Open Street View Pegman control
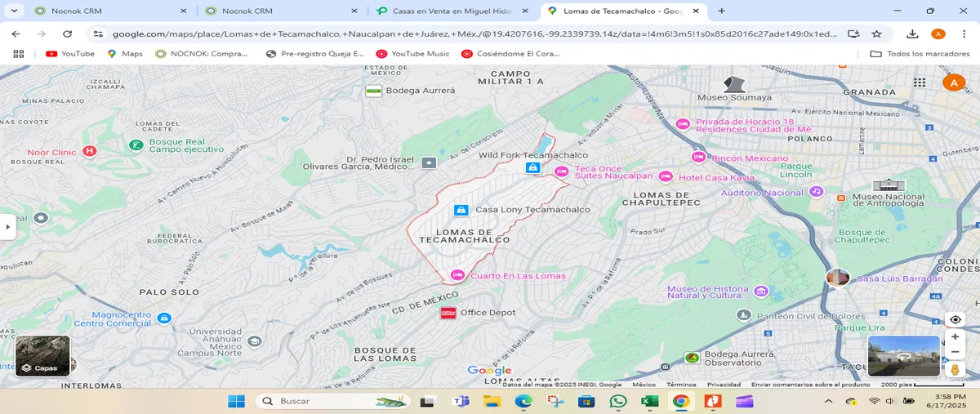Image resolution: width=980 pixels, height=414 pixels. pos(955,370)
